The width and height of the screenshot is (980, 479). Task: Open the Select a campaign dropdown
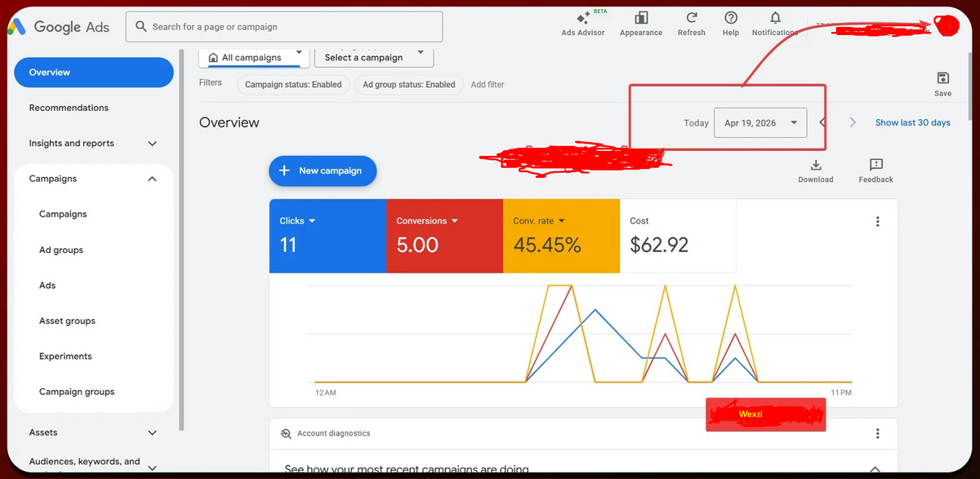[374, 57]
